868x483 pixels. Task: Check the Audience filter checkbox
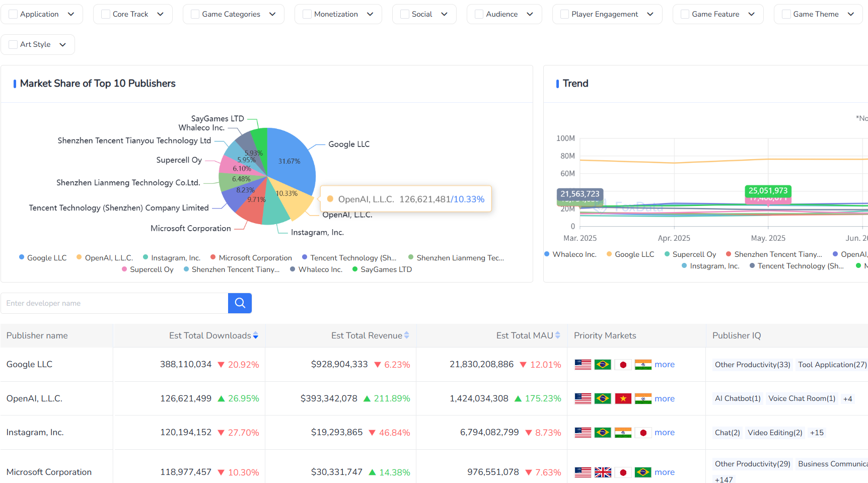479,14
